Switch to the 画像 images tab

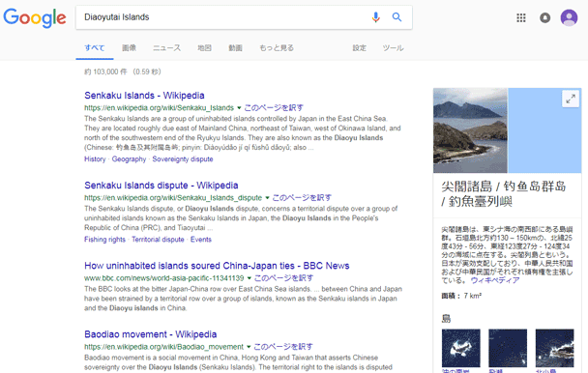[x=129, y=48]
